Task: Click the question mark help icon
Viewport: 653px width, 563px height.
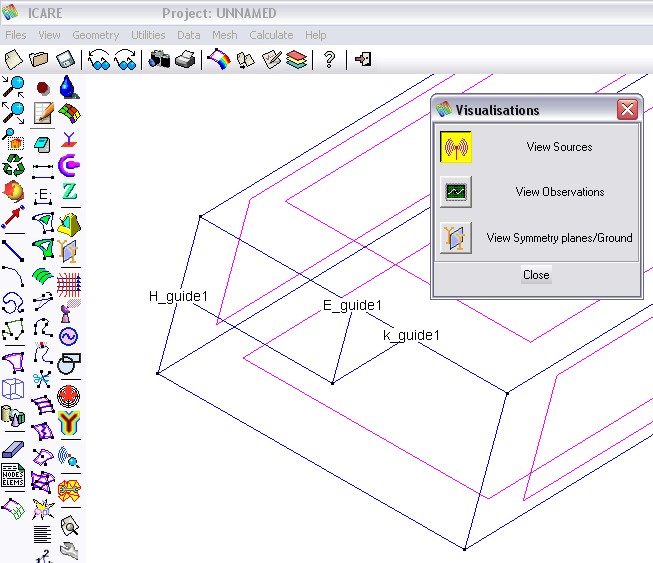Action: pos(329,60)
